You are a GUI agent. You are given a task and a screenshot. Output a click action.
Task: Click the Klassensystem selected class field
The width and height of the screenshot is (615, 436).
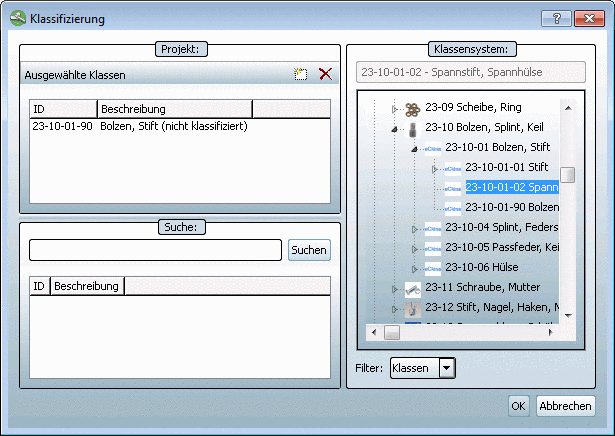pyautogui.click(x=471, y=72)
